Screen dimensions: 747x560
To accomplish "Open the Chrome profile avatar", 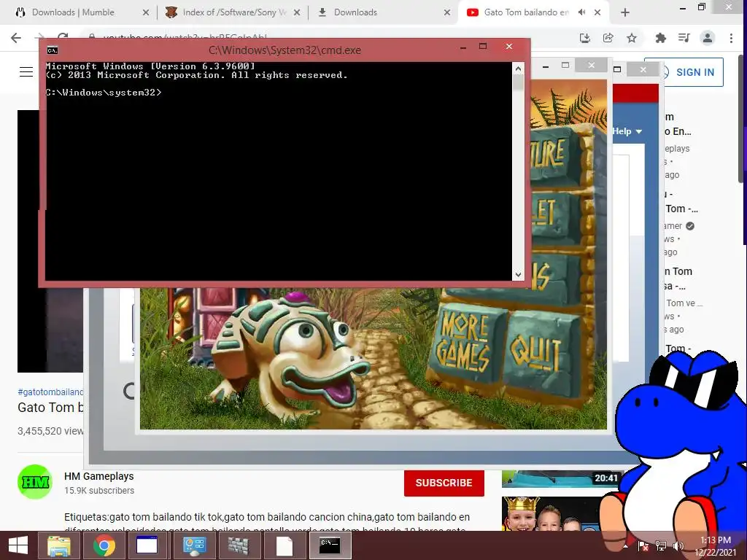I will [x=708, y=38].
